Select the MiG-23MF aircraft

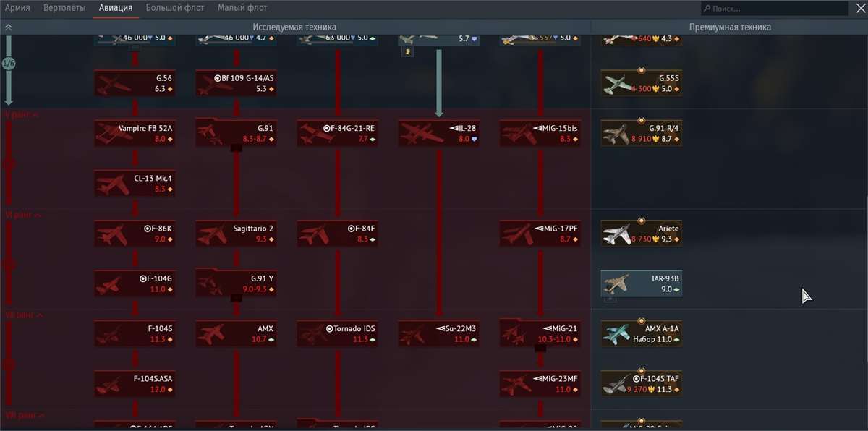pos(540,384)
